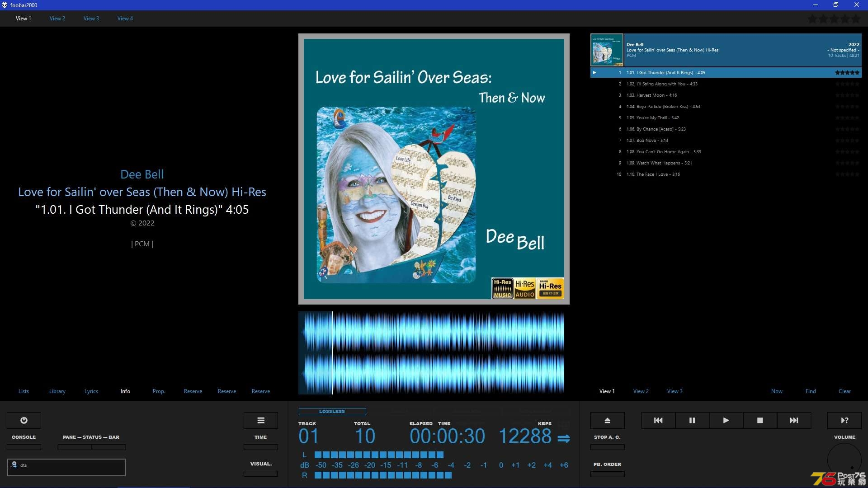Select track 1.10. The Face I Love

[726, 174]
